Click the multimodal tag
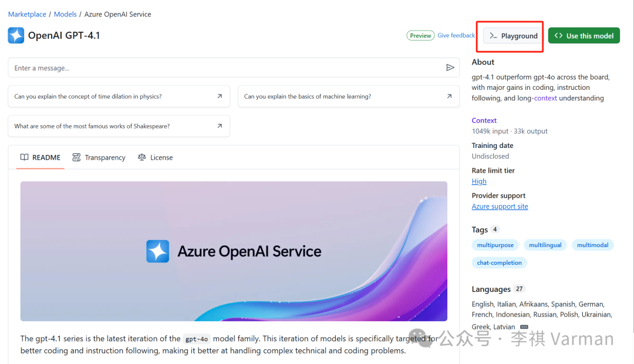The width and height of the screenshot is (634, 364). (592, 245)
